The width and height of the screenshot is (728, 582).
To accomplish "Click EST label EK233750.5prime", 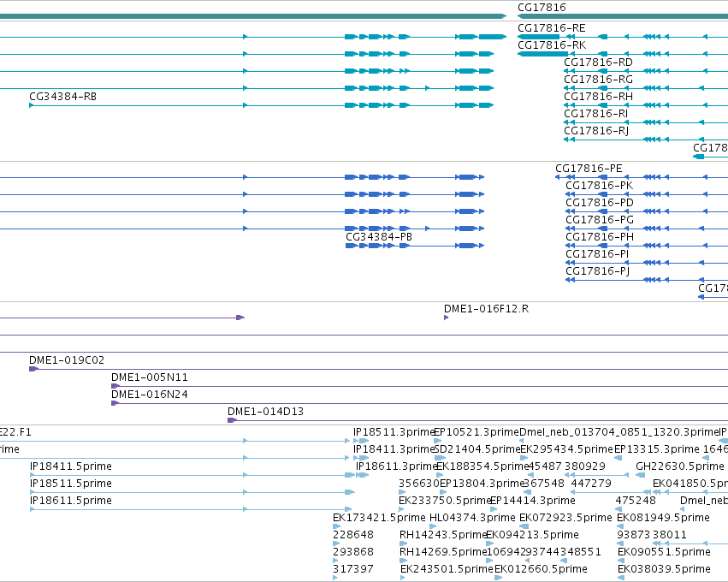I will 445,502.
